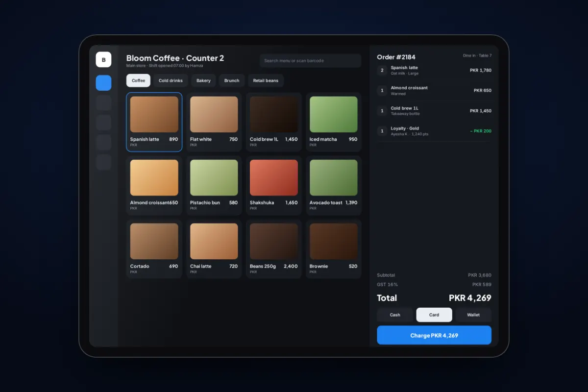Screen dimensions: 588x392
Task: Tap quantity badge 2 beside Spanish latte order line
Action: click(382, 70)
